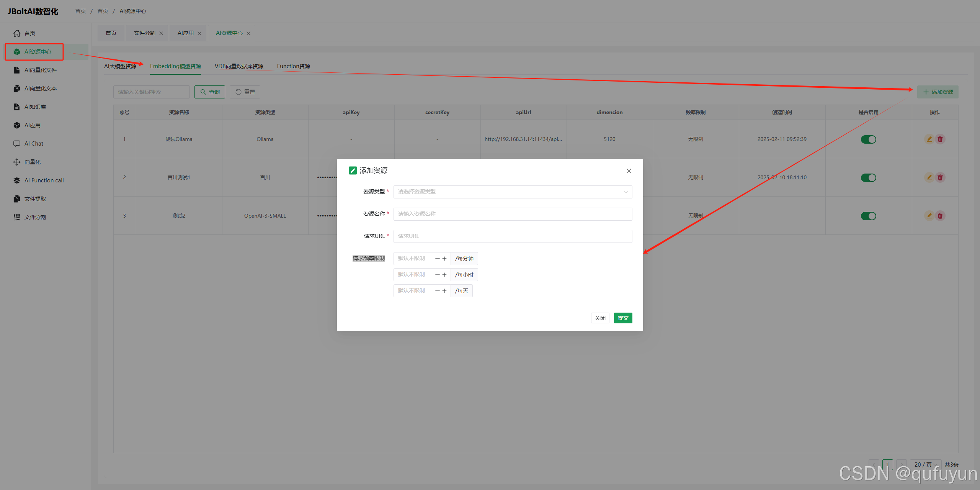This screenshot has width=980, height=490.
Task: Select the Function资源 tab
Action: (294, 66)
